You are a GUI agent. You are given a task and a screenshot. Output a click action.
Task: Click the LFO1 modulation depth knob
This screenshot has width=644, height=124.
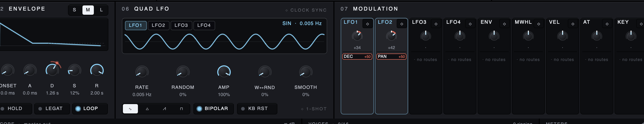(357, 36)
